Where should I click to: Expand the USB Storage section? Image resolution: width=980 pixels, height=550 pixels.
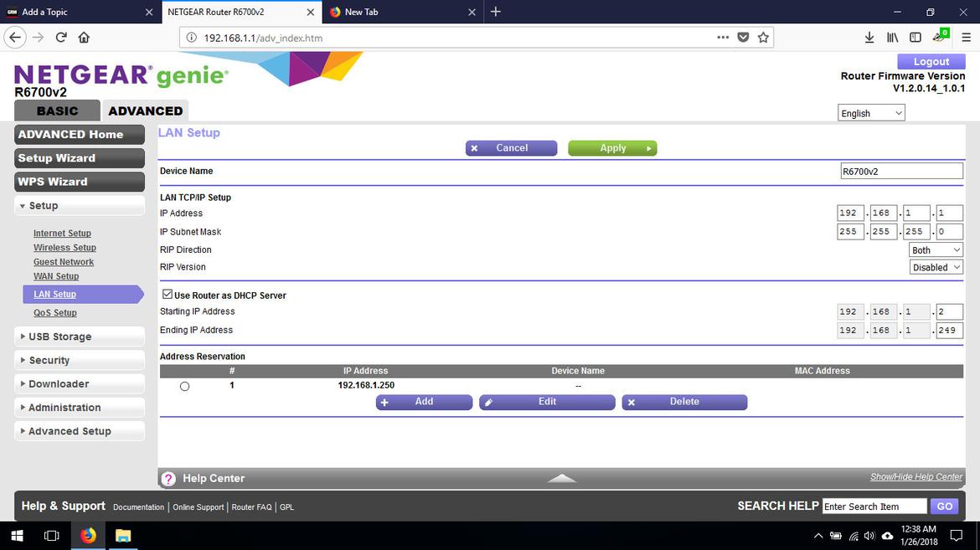80,337
